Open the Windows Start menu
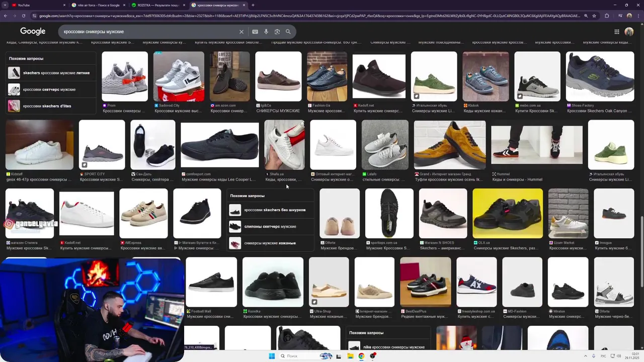This screenshot has width=644, height=362. [272, 356]
